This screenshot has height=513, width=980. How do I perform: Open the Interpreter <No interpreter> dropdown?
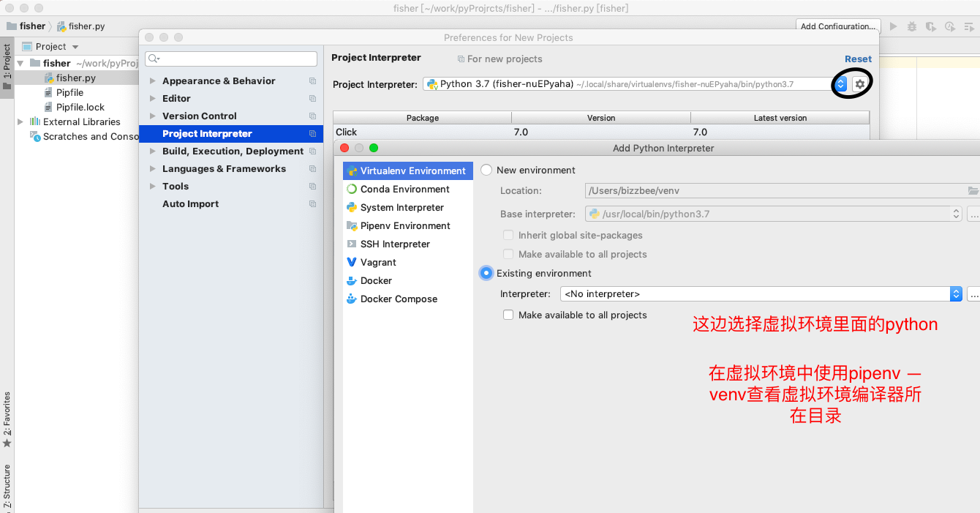click(x=956, y=293)
